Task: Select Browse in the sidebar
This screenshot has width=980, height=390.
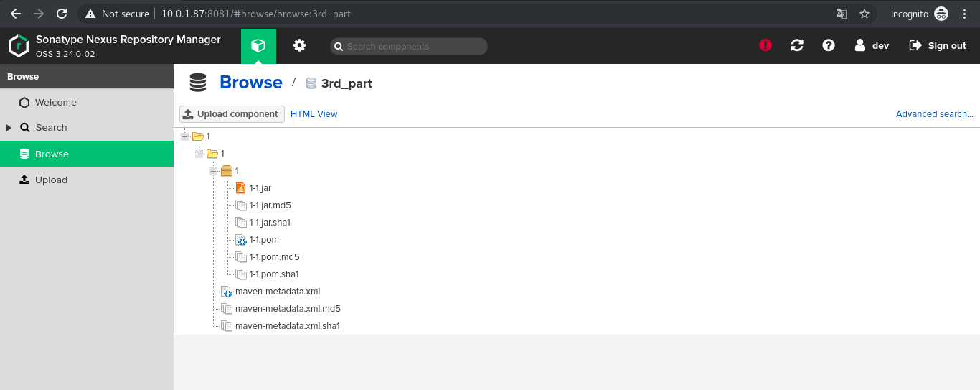Action: pos(87,154)
